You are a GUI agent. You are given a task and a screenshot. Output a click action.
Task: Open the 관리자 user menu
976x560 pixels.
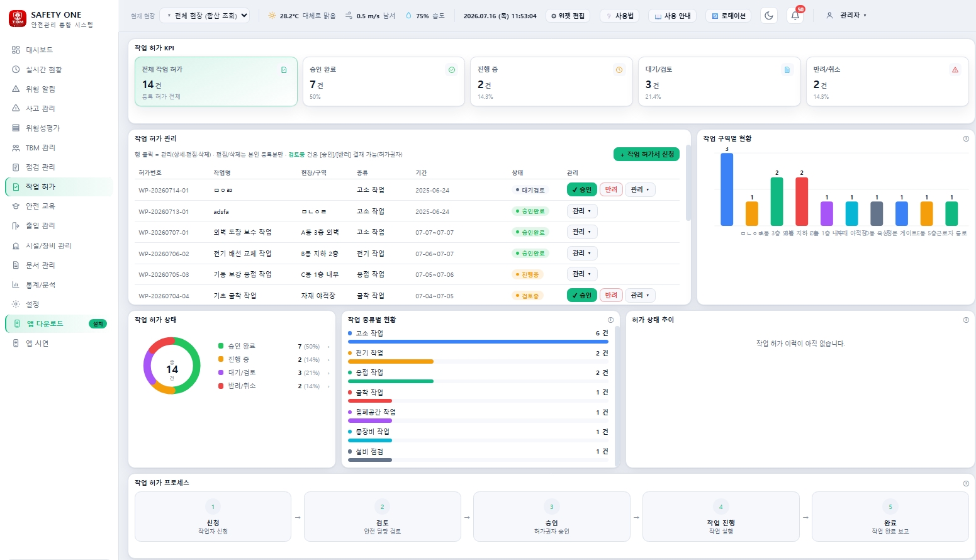846,16
